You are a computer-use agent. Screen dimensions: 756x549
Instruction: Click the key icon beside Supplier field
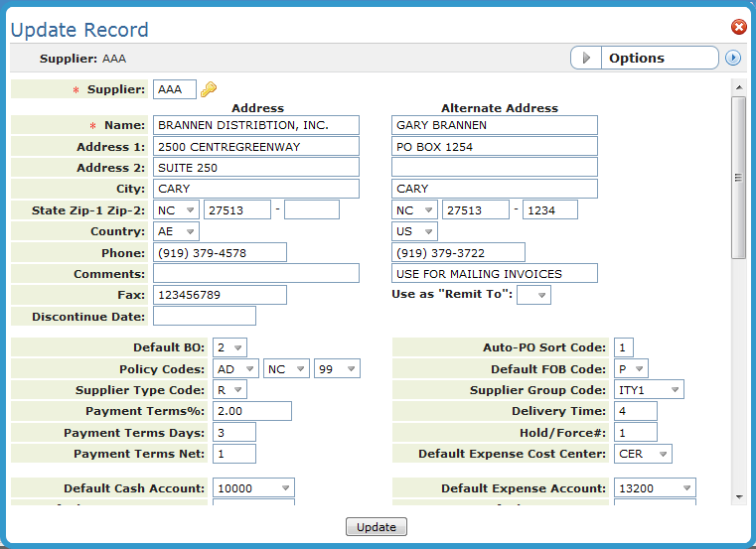click(x=208, y=89)
